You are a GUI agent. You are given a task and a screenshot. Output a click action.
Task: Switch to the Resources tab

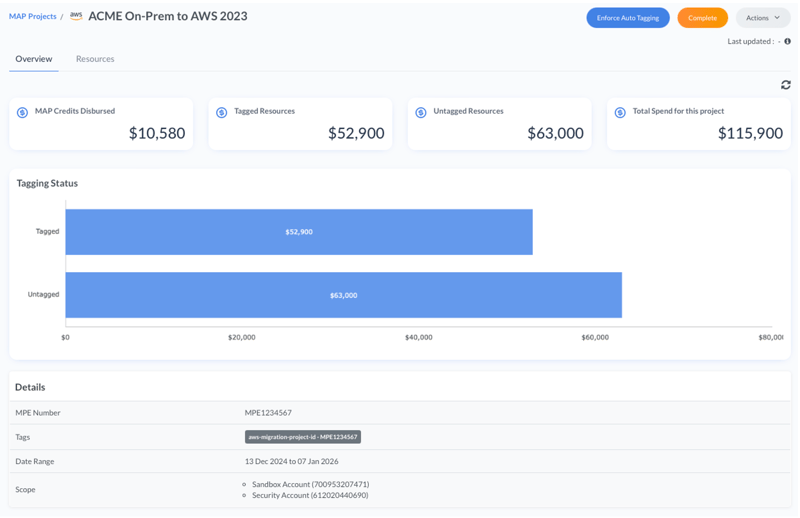[x=95, y=59]
